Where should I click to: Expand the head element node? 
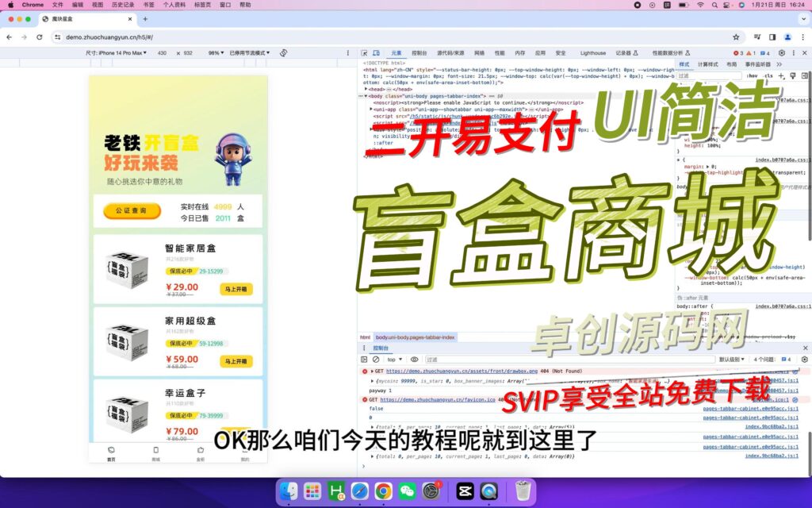366,89
